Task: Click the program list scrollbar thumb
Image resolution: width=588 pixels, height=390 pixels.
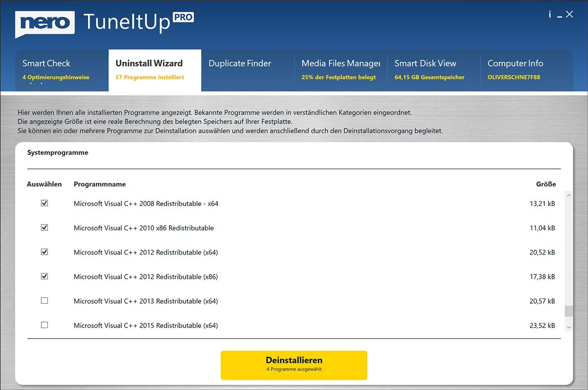Action: pos(569,311)
